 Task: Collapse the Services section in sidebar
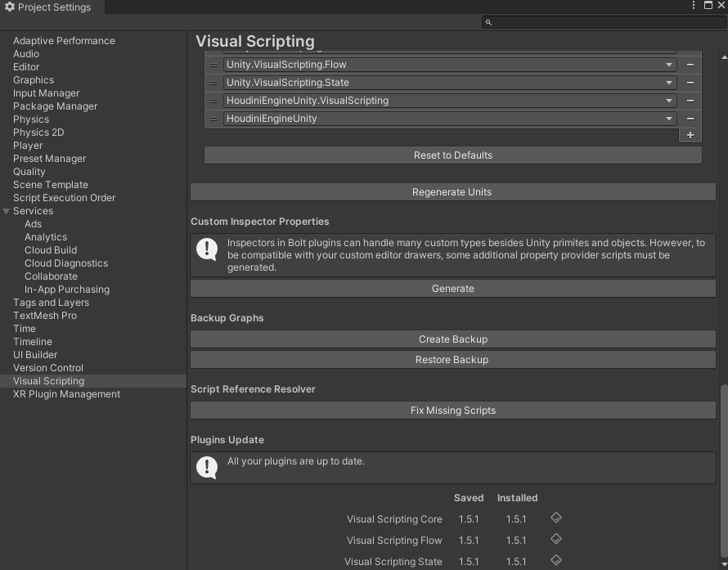pos(7,211)
